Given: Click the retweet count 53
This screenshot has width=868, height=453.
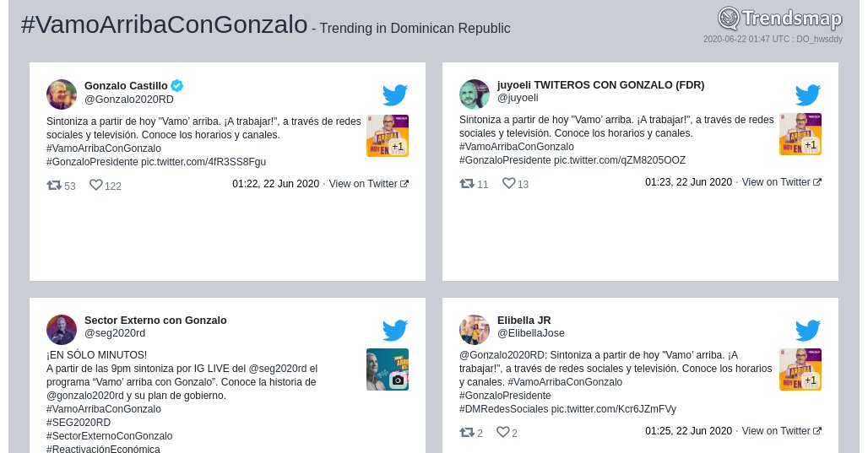Looking at the screenshot, I should (70, 186).
